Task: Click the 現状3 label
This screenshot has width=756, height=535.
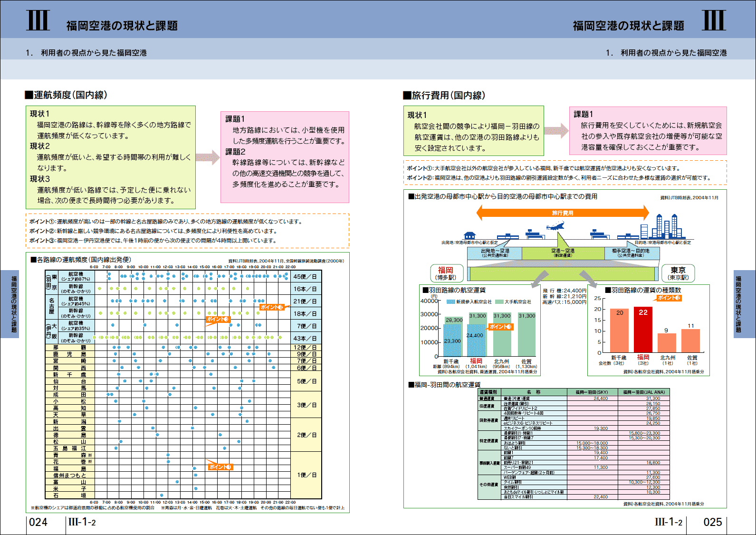Action: 40,179
